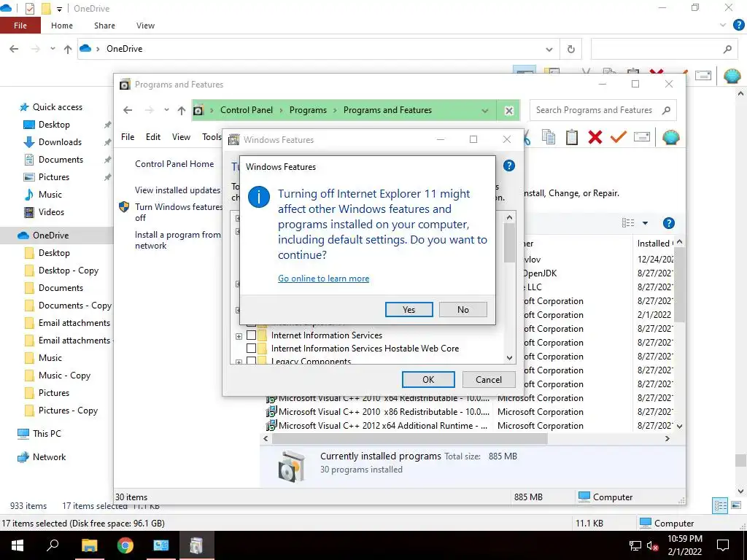Screen dimensions: 747x560
Task: Click the Windows Features list scrollbar thumb
Action: pyautogui.click(x=509, y=243)
